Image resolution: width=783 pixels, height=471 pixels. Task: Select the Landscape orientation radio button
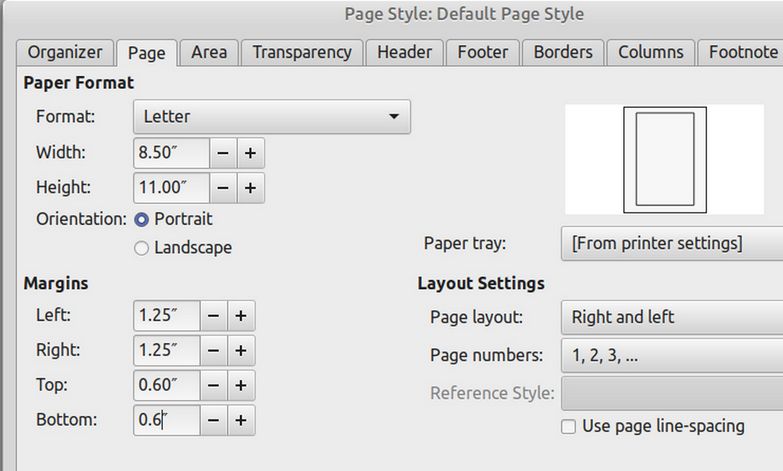[141, 248]
